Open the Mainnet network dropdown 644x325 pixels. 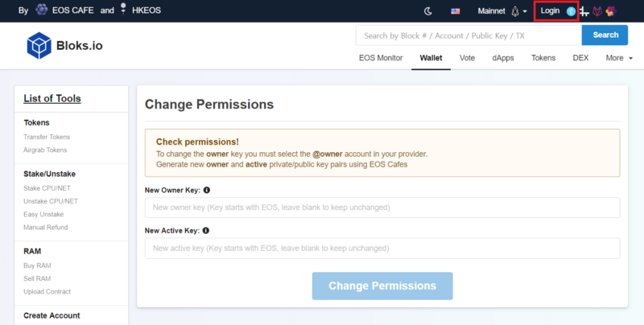(x=502, y=11)
